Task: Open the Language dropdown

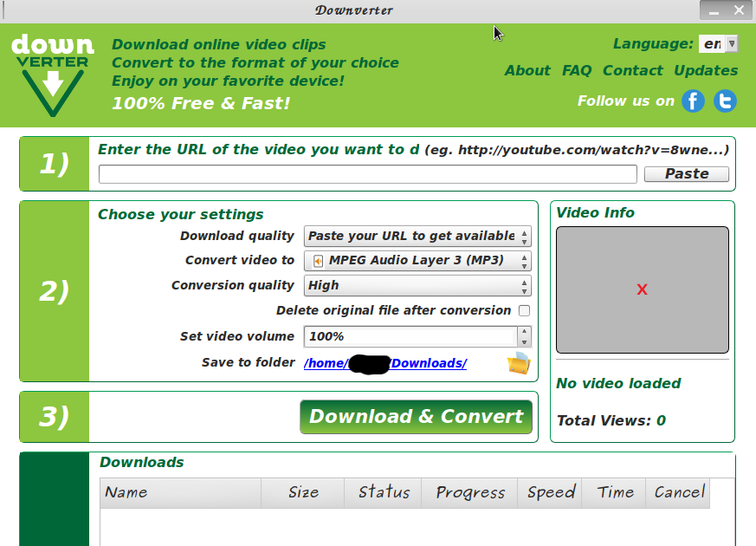Action: coord(719,44)
